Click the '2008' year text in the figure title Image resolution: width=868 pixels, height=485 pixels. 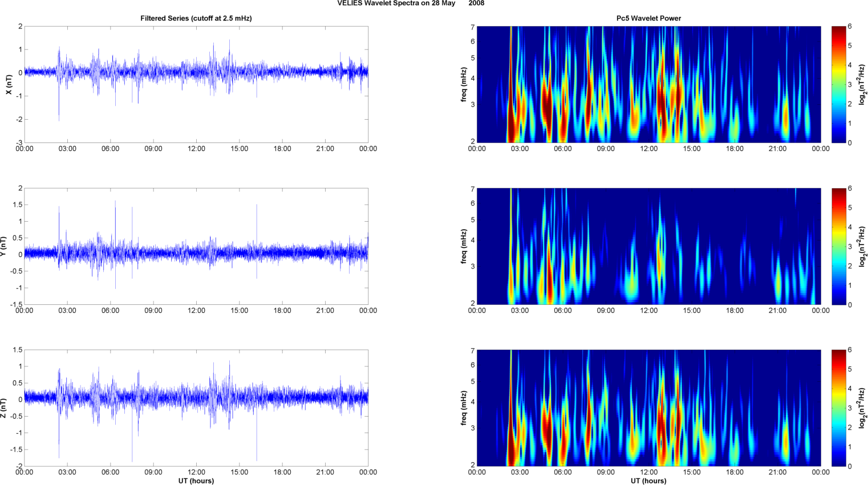click(477, 3)
